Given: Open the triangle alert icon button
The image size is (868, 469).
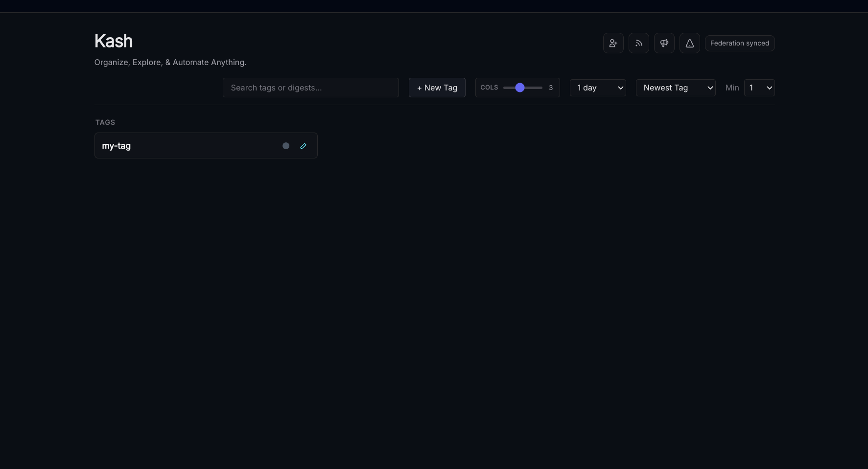Looking at the screenshot, I should 689,43.
